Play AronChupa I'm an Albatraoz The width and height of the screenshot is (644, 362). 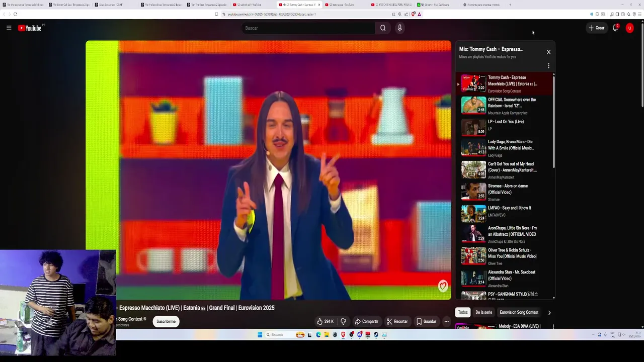point(507,234)
